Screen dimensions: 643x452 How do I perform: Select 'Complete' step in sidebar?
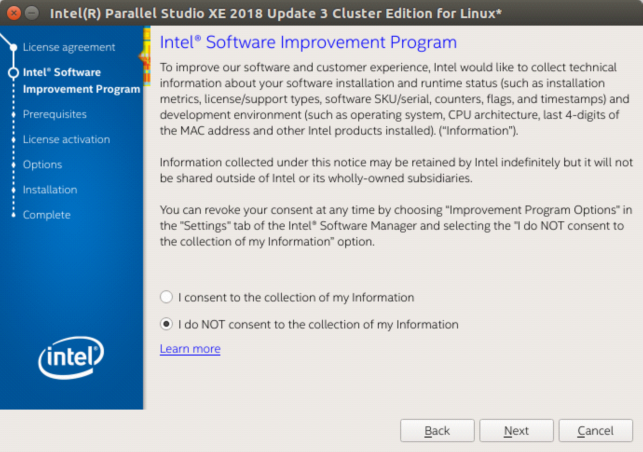pos(46,215)
